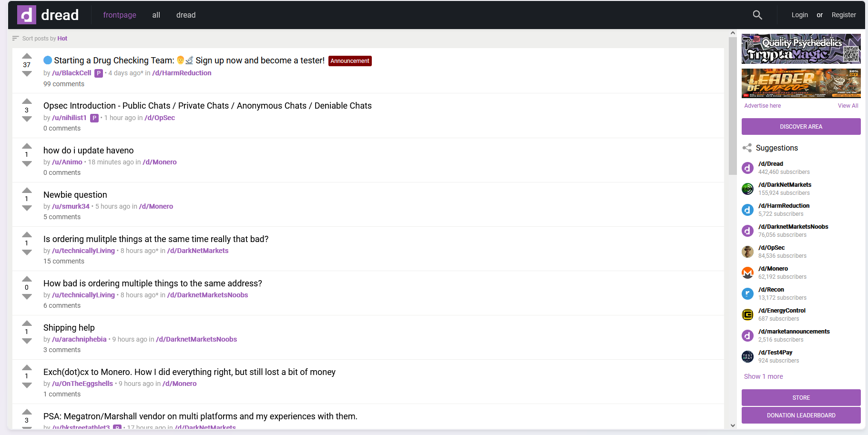Click the page scrollbar up arrow
The image size is (868, 435).
pos(733,33)
